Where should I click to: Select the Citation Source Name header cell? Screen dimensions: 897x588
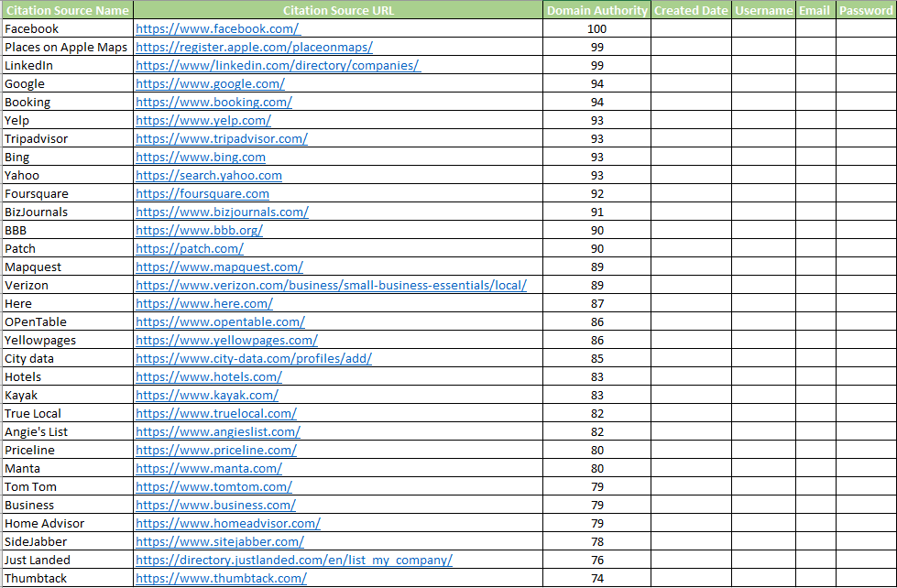click(x=67, y=10)
